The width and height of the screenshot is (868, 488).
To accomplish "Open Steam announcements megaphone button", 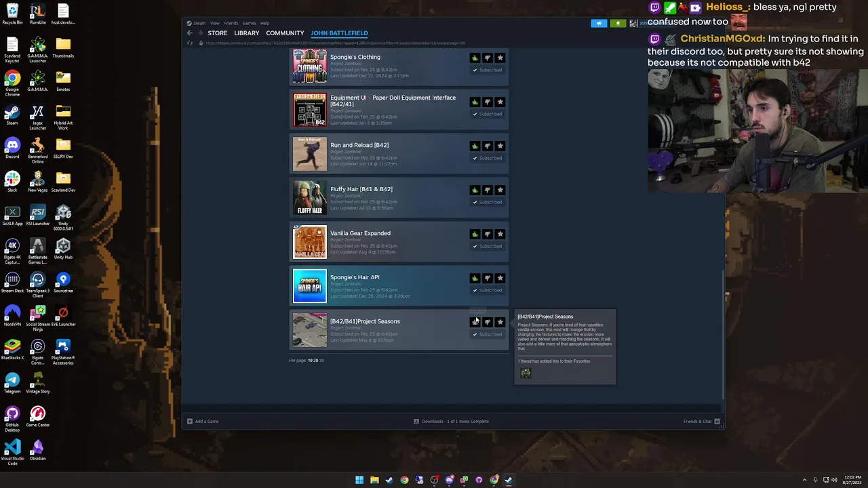I will tap(599, 23).
